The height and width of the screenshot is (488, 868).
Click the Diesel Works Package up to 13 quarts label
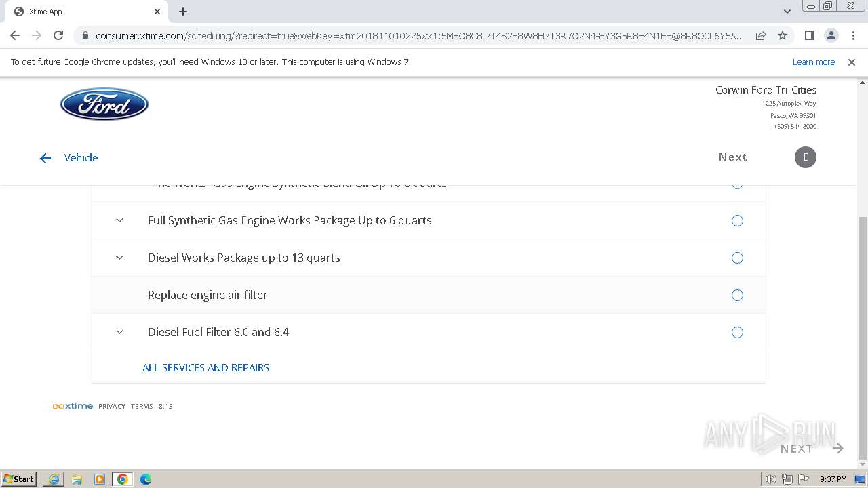pyautogui.click(x=244, y=258)
